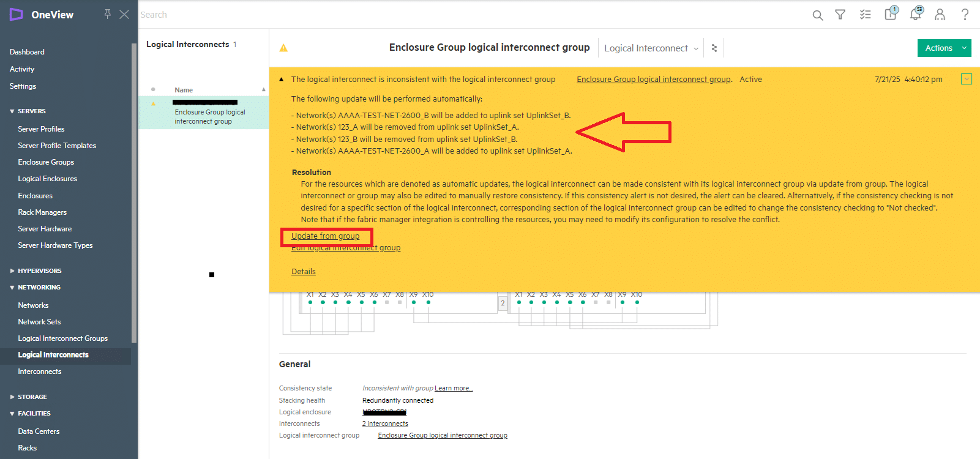Sort list by Name column header
The width and height of the screenshot is (980, 459).
(x=184, y=90)
